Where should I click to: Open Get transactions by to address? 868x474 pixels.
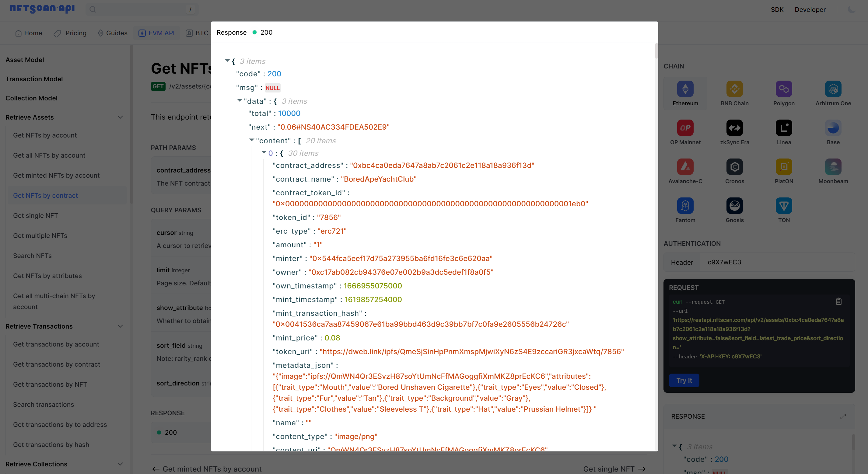(60, 425)
